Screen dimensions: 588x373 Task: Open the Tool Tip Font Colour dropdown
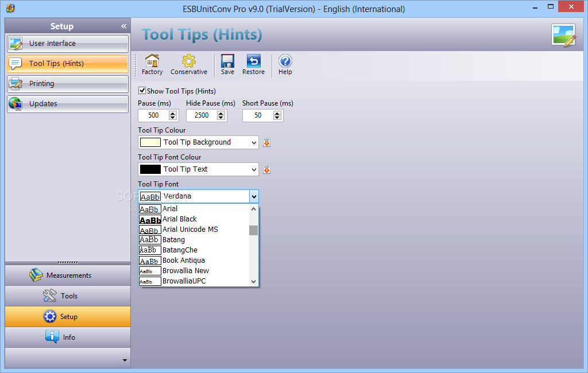coord(254,169)
